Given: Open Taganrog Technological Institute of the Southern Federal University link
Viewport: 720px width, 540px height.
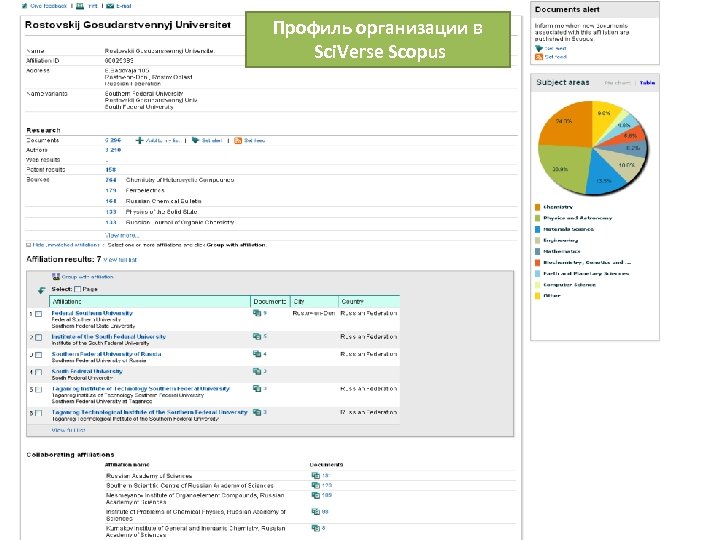Looking at the screenshot, I should [149, 412].
